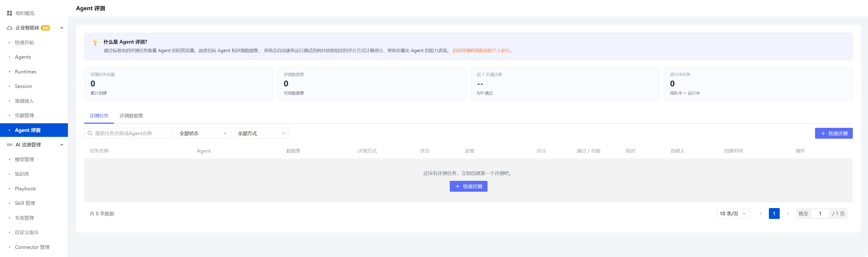Click the top-right 快速评测 button
This screenshot has height=257, width=868.
coord(834,133)
